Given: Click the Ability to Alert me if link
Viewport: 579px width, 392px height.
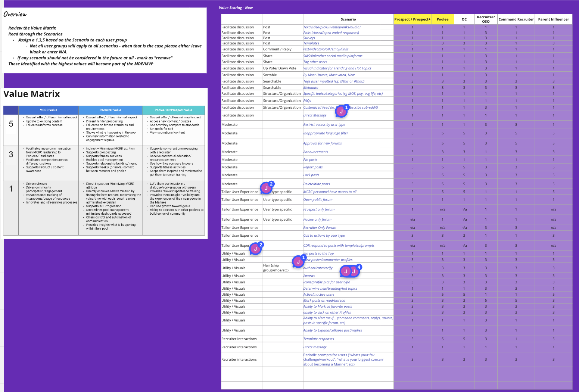Looking at the screenshot, I should [x=348, y=320].
